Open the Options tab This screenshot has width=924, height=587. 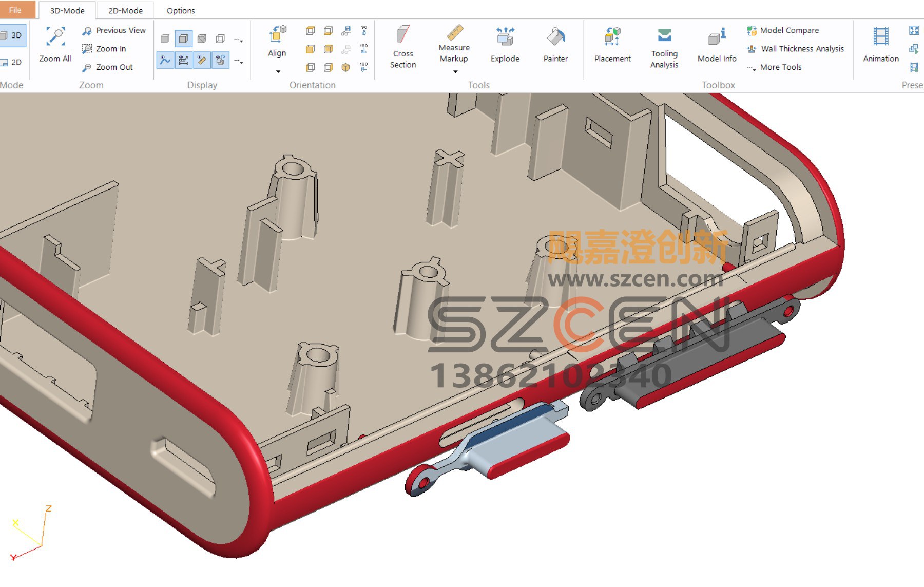pyautogui.click(x=181, y=10)
